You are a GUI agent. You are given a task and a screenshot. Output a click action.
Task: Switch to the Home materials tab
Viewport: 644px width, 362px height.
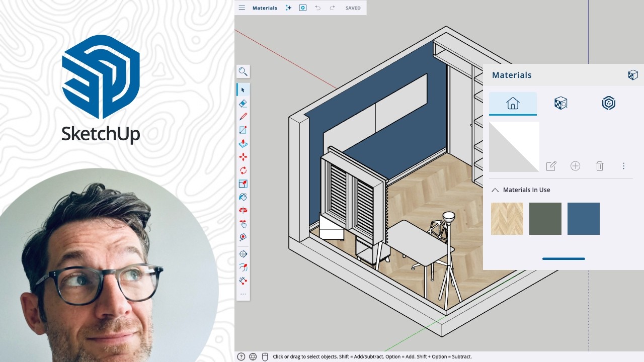coord(513,104)
